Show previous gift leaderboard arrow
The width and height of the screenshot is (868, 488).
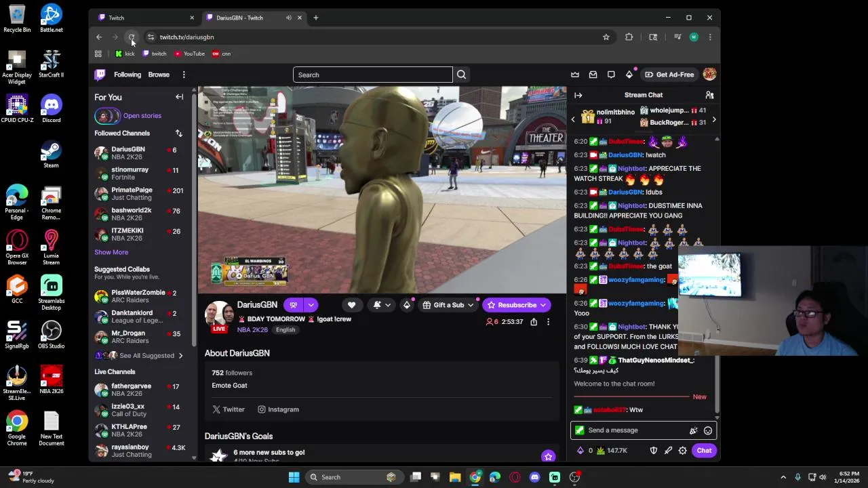pos(573,120)
